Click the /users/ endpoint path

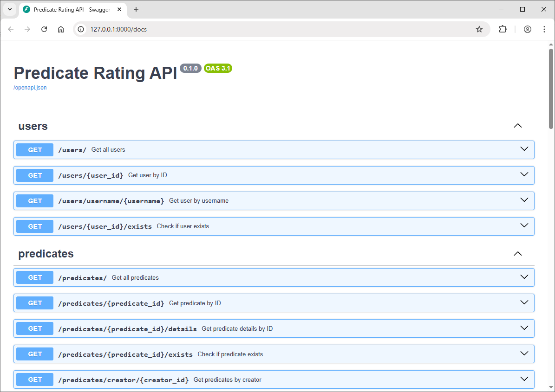pos(72,150)
